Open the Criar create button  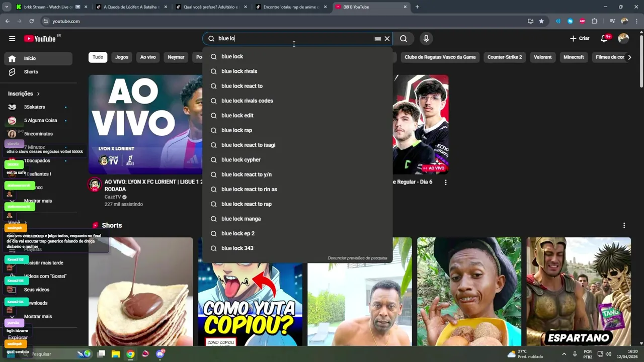coord(580,39)
